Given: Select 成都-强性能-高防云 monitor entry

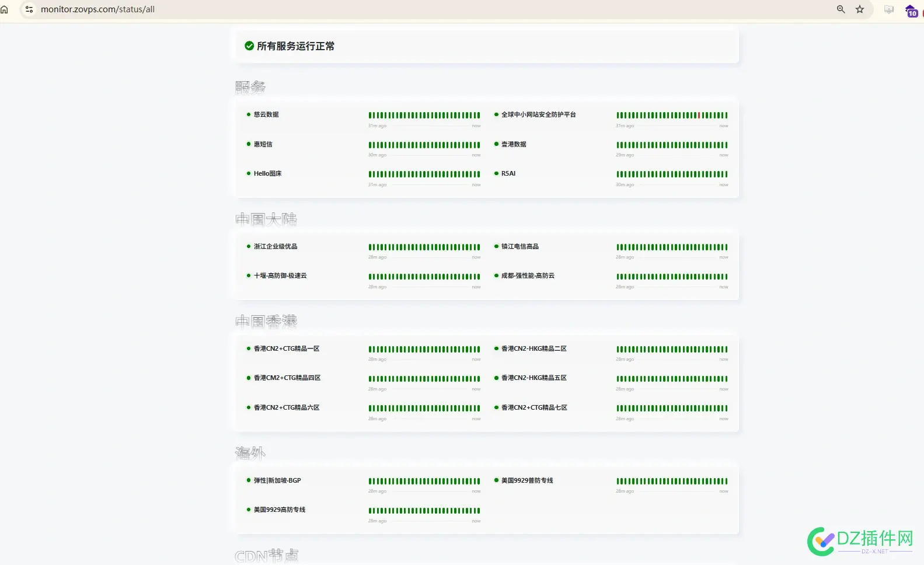Looking at the screenshot, I should point(528,275).
